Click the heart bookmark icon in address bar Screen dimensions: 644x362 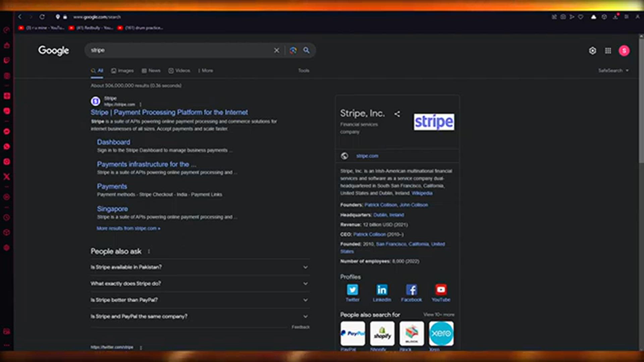tap(581, 17)
